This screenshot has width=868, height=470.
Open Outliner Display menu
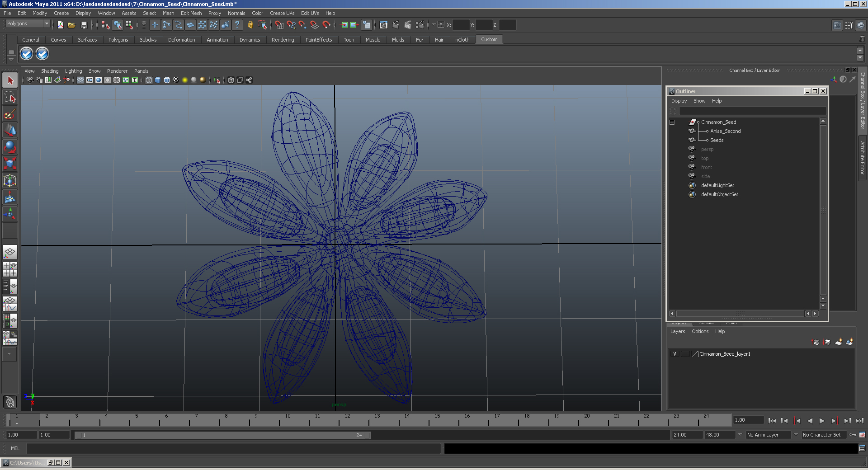(679, 101)
